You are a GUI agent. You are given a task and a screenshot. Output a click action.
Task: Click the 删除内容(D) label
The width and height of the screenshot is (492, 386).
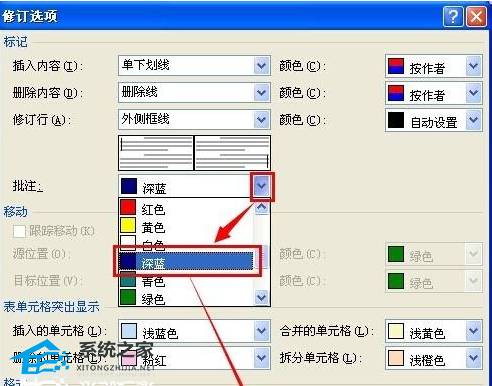[48, 92]
